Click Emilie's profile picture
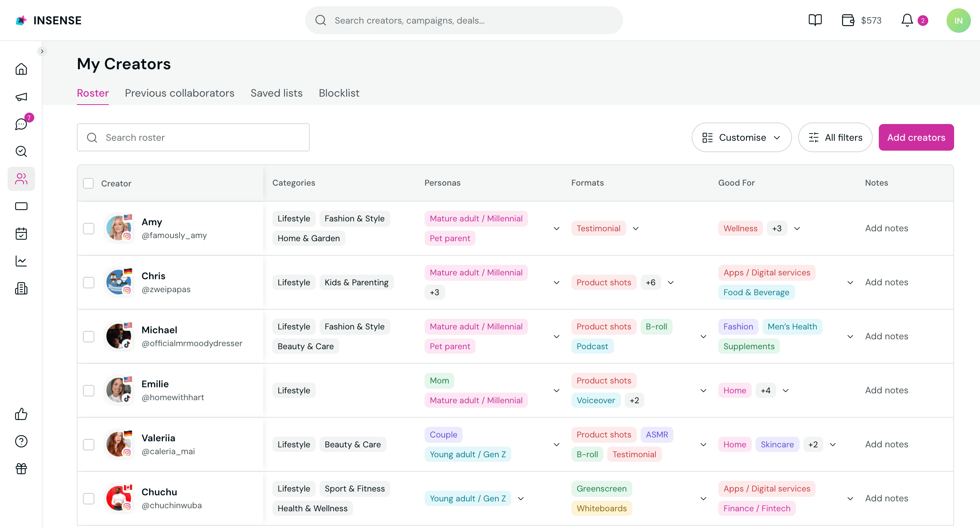This screenshot has height=528, width=980. pyautogui.click(x=119, y=390)
